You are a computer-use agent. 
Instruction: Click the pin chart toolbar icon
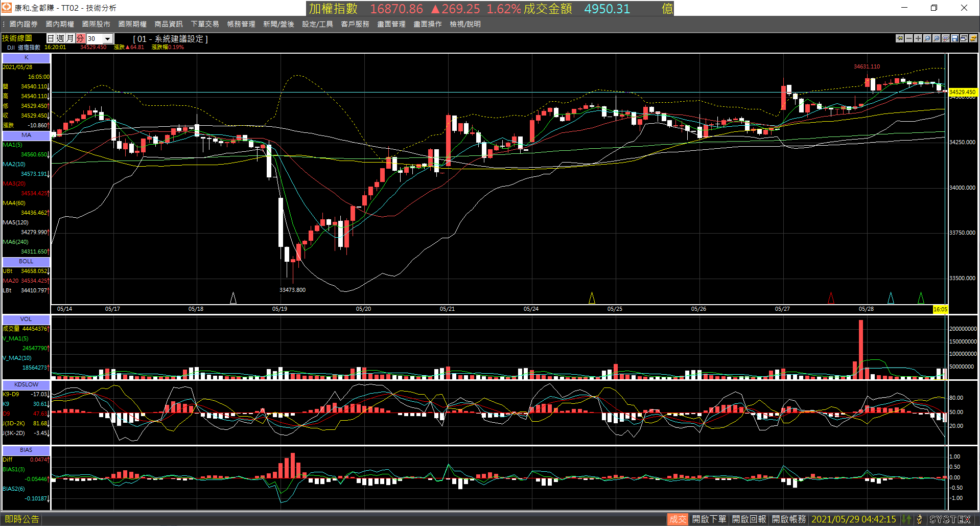900,38
